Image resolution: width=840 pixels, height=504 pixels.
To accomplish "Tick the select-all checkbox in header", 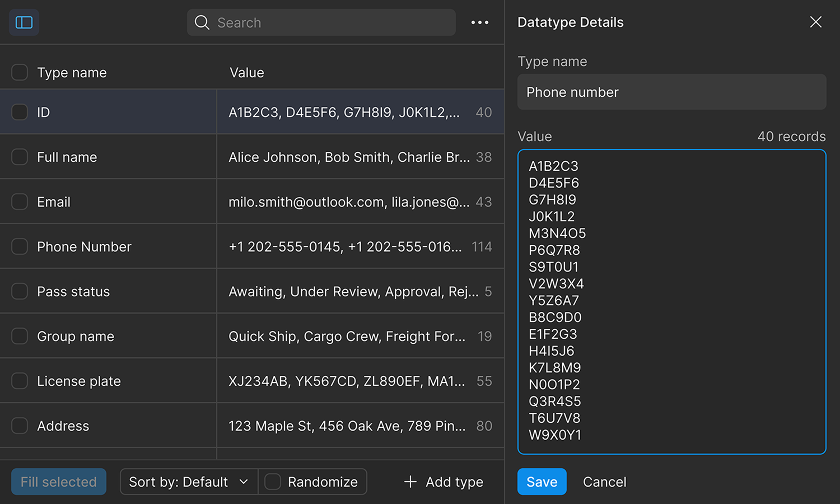I will click(20, 72).
